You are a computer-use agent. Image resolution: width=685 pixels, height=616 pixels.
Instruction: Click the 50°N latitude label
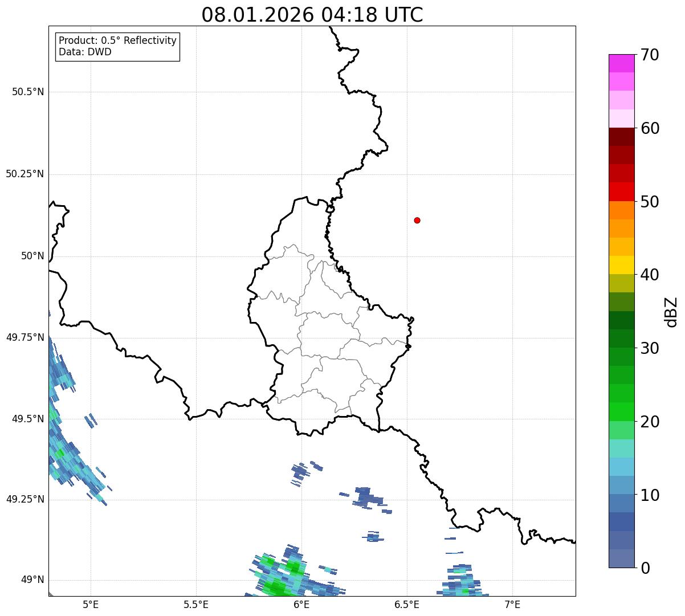(32, 256)
